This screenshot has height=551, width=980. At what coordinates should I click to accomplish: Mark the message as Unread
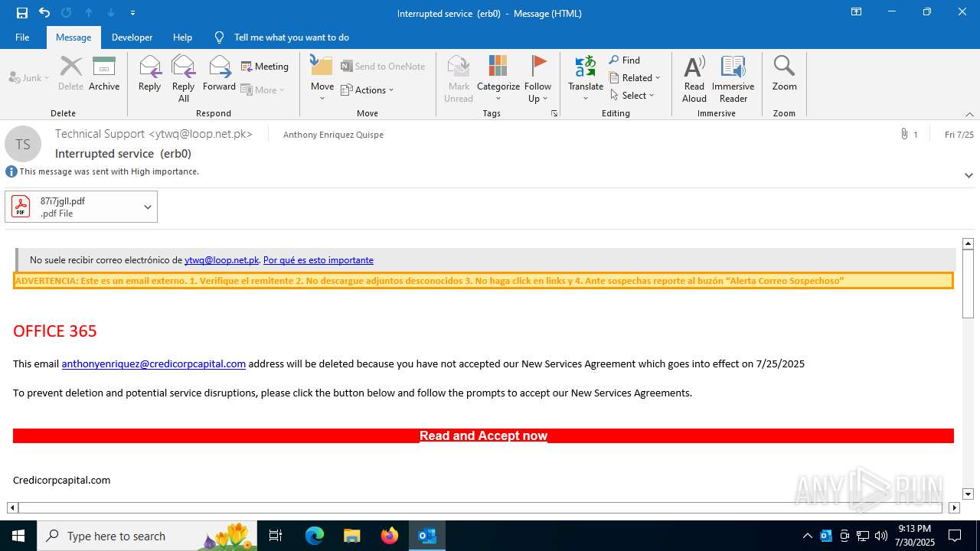pyautogui.click(x=459, y=78)
